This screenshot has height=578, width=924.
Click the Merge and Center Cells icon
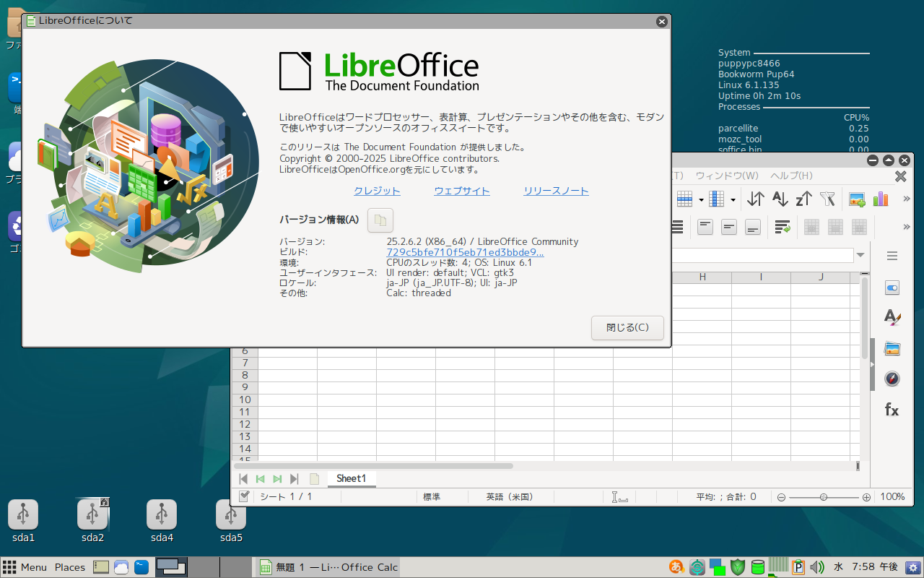coord(811,227)
